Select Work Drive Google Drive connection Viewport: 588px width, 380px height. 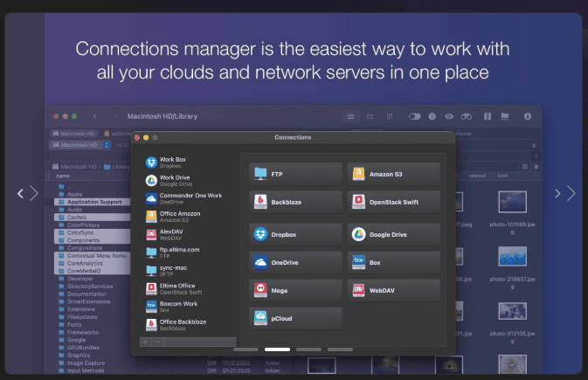pyautogui.click(x=185, y=181)
